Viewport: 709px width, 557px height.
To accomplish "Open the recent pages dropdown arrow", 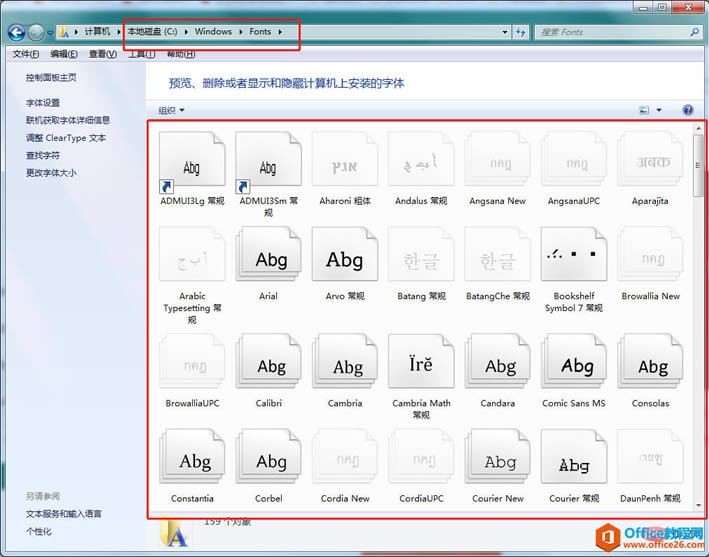I will tap(50, 33).
